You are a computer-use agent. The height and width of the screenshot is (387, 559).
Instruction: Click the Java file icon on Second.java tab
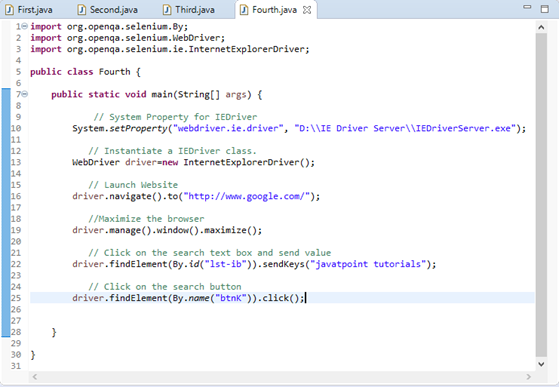click(82, 10)
